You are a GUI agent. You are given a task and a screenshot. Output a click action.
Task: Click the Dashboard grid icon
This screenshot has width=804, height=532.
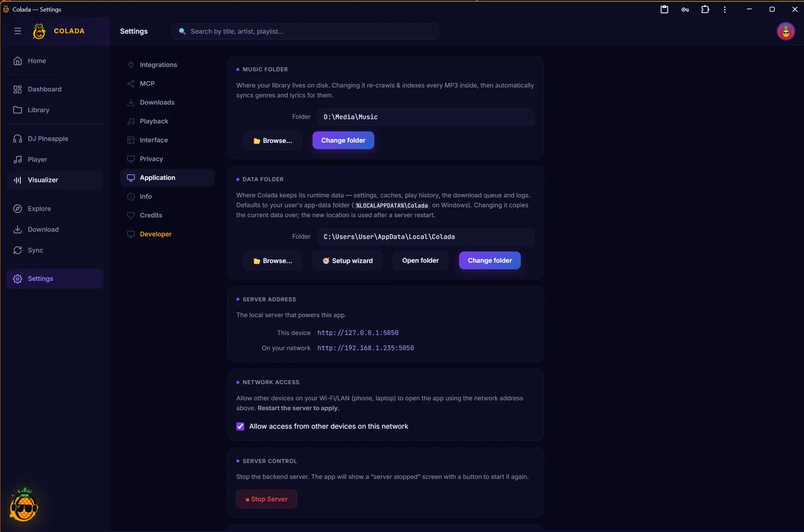[18, 89]
